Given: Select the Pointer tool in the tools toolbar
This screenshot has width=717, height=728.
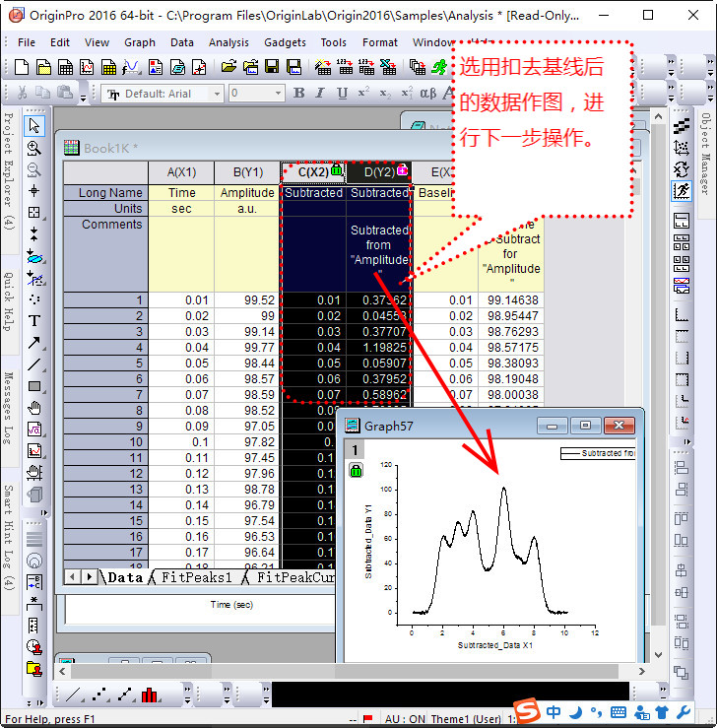Looking at the screenshot, I should click(34, 126).
